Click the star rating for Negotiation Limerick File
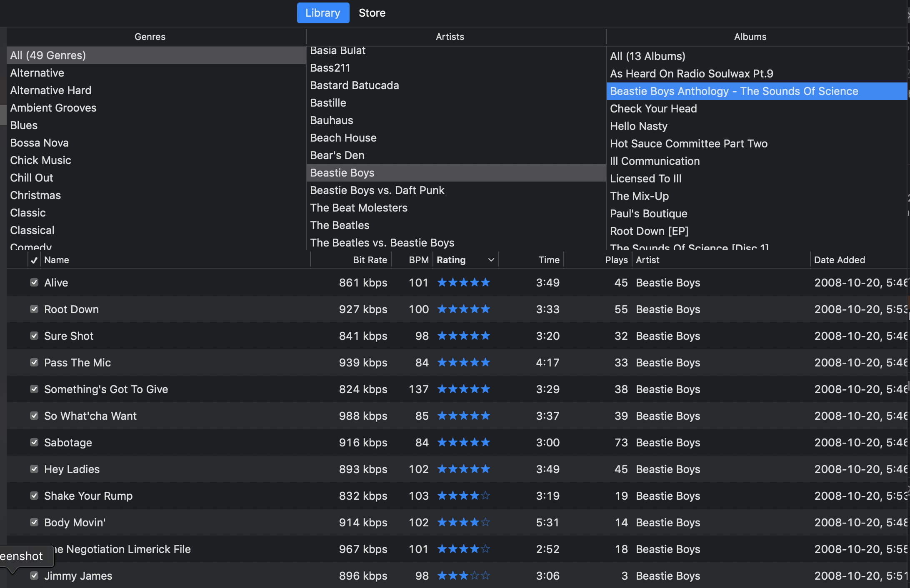This screenshot has height=588, width=910. tap(463, 549)
